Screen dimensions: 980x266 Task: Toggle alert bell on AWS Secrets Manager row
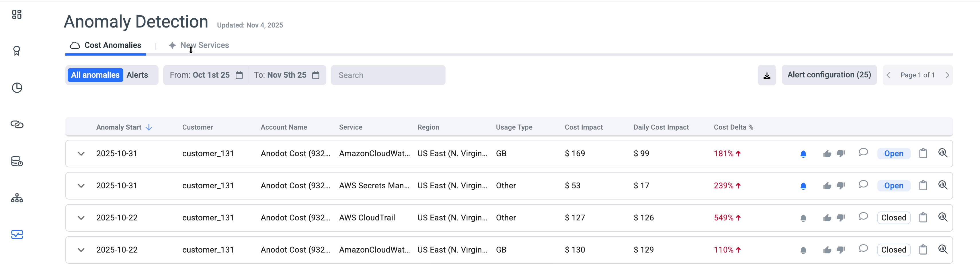pyautogui.click(x=803, y=186)
